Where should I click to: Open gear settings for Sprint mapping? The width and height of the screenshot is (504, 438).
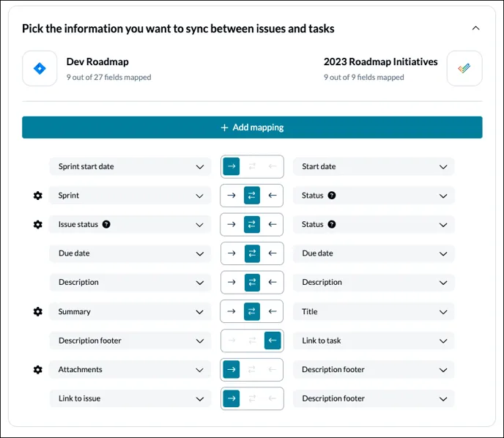tap(38, 196)
